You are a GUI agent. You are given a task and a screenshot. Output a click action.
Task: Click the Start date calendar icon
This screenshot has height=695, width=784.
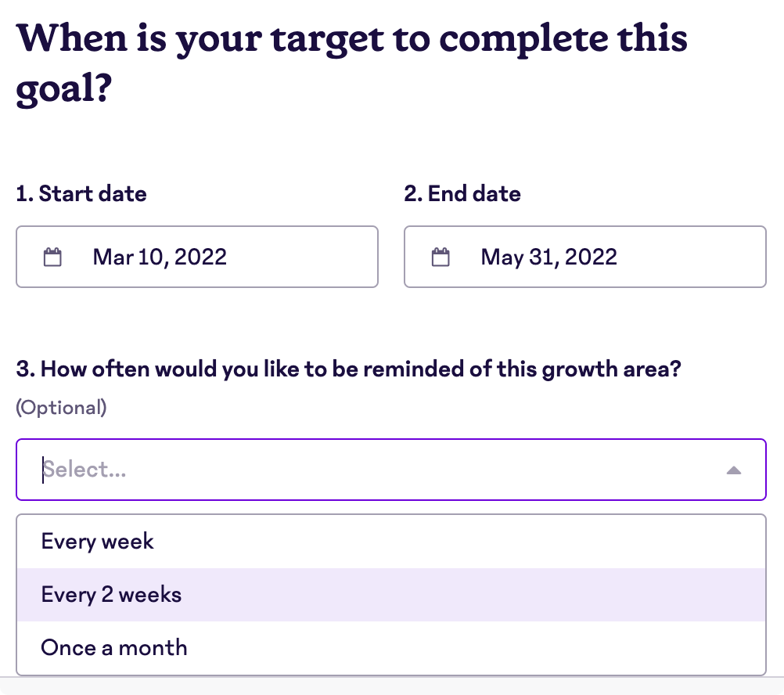point(52,257)
